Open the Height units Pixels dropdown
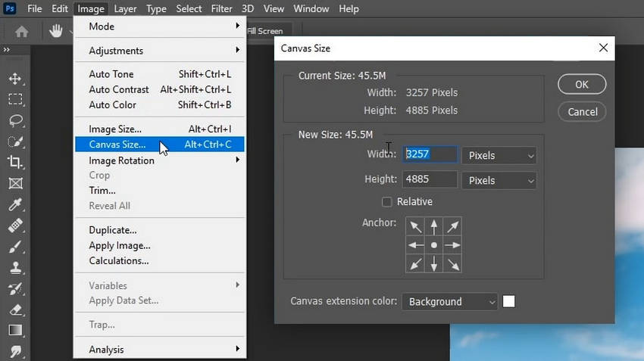Viewport: 644px width, 361px height. pos(499,180)
